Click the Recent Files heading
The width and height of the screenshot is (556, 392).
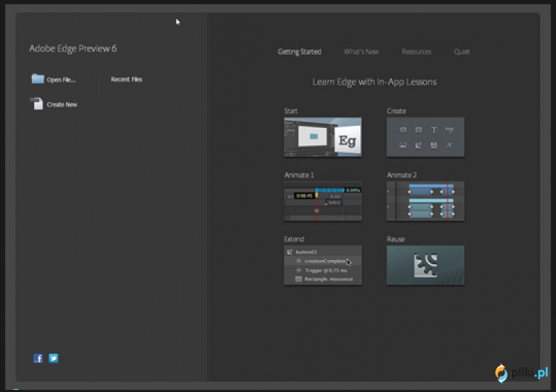126,79
